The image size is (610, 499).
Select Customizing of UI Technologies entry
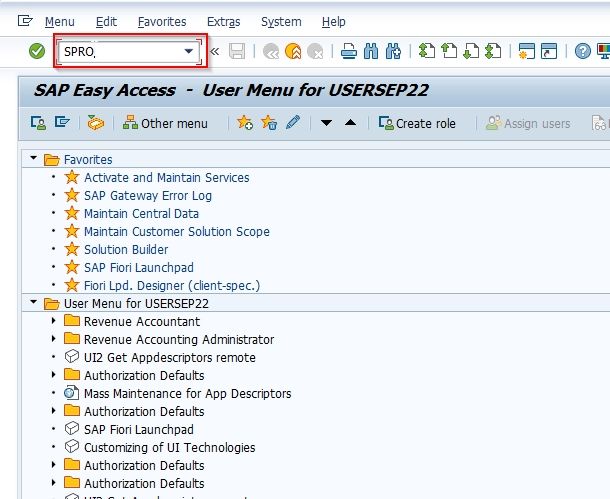pos(170,448)
